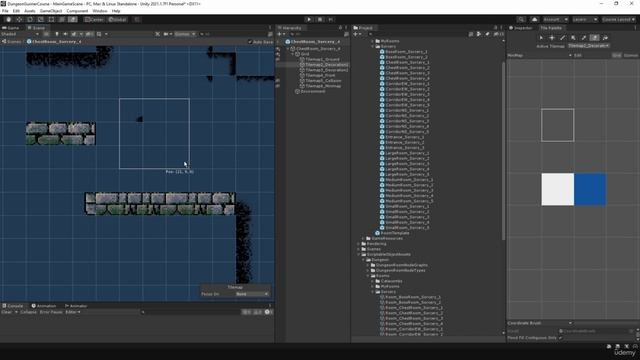Image resolution: width=640 pixels, height=360 pixels.
Task: Pick the Tile Palette Select tool
Action: (541, 38)
